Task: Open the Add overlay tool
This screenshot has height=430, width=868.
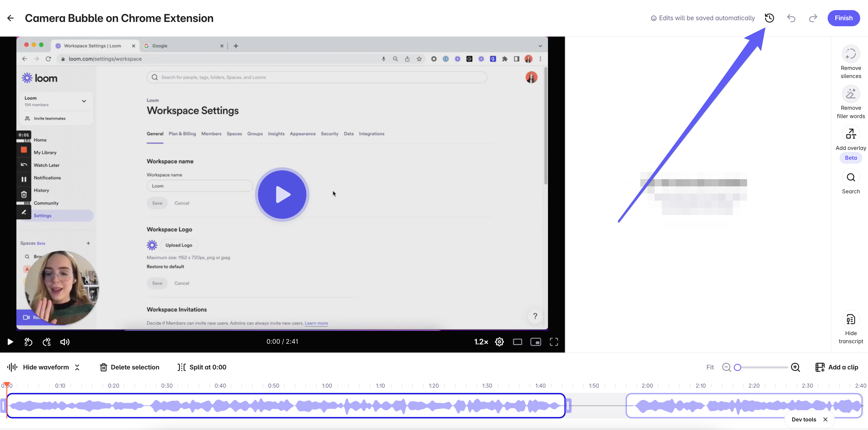Action: (851, 134)
